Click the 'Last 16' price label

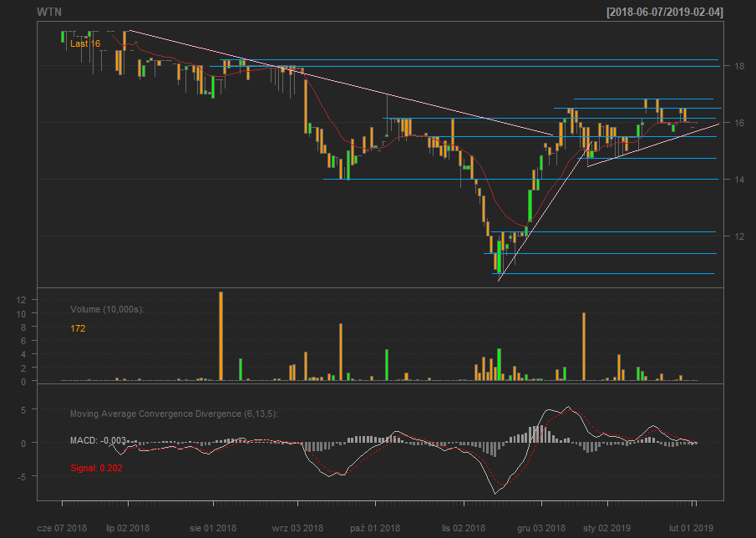85,44
